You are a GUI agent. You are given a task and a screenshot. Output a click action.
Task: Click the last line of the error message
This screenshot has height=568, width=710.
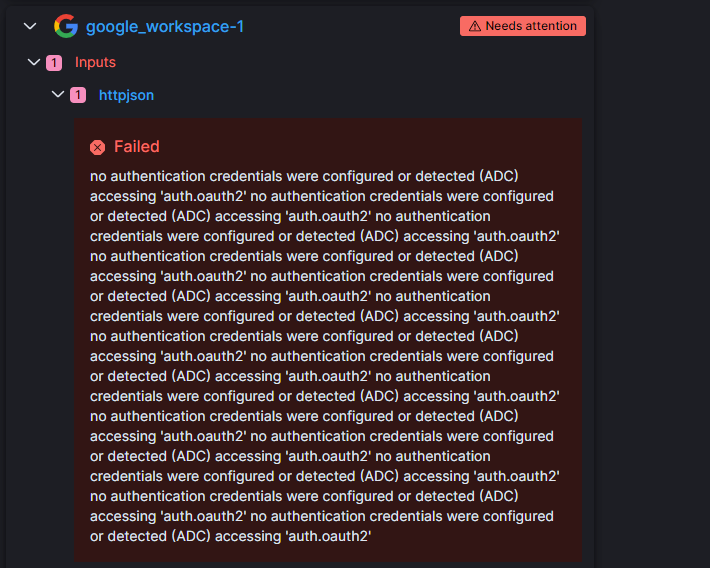[230, 536]
